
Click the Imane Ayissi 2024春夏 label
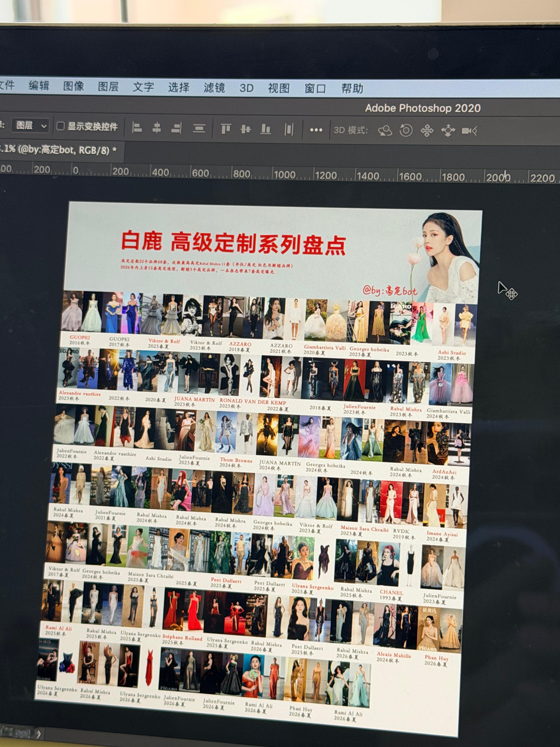tap(442, 536)
